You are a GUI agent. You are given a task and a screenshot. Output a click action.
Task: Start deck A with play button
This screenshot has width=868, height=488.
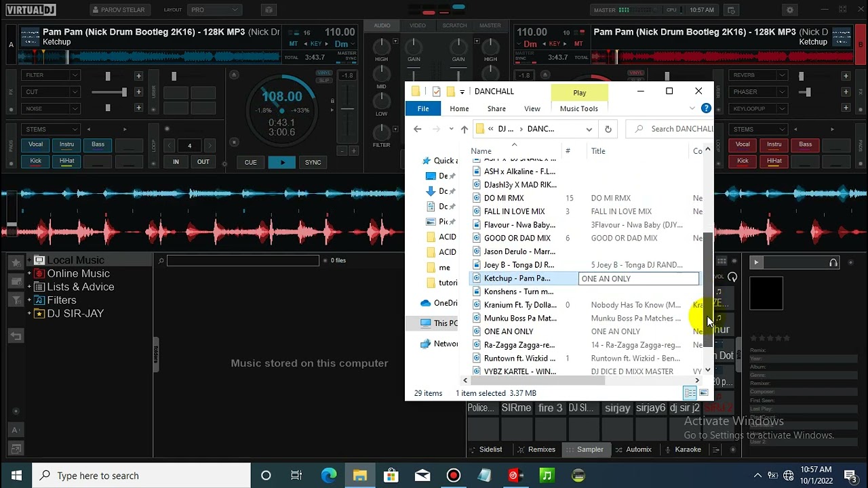coord(282,162)
